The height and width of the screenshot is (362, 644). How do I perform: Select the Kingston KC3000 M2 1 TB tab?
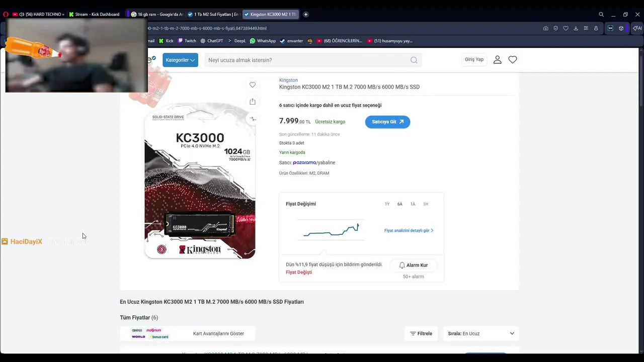coord(270,15)
